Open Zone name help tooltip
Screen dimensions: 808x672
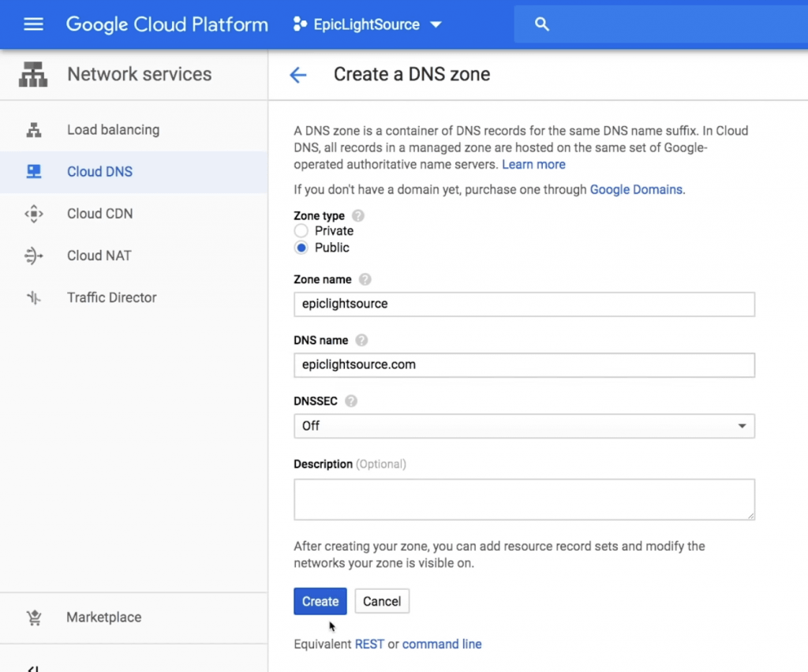click(365, 280)
